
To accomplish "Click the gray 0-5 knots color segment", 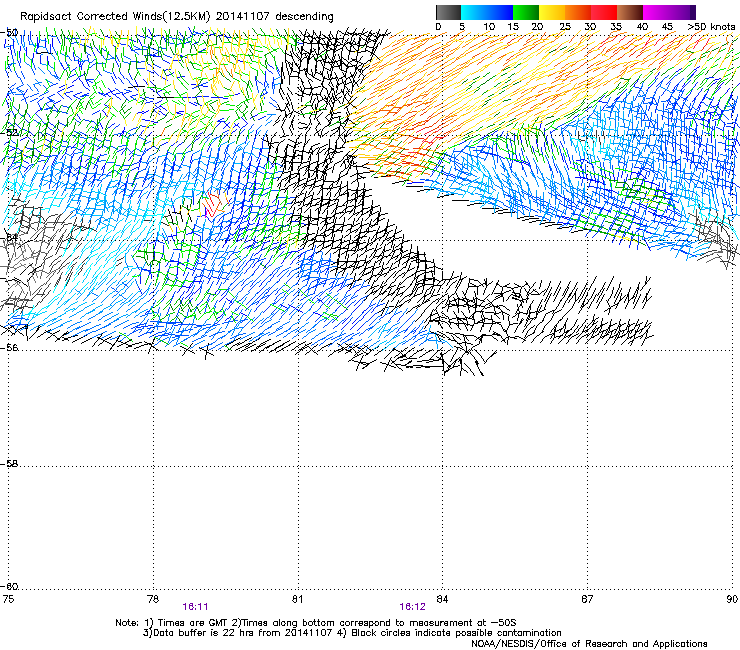I will [448, 12].
